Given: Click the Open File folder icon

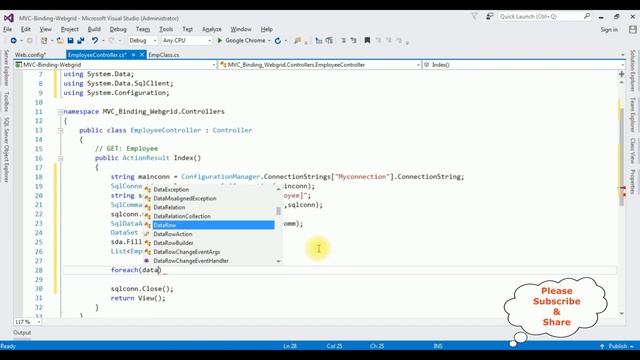Looking at the screenshot, I should point(60,40).
